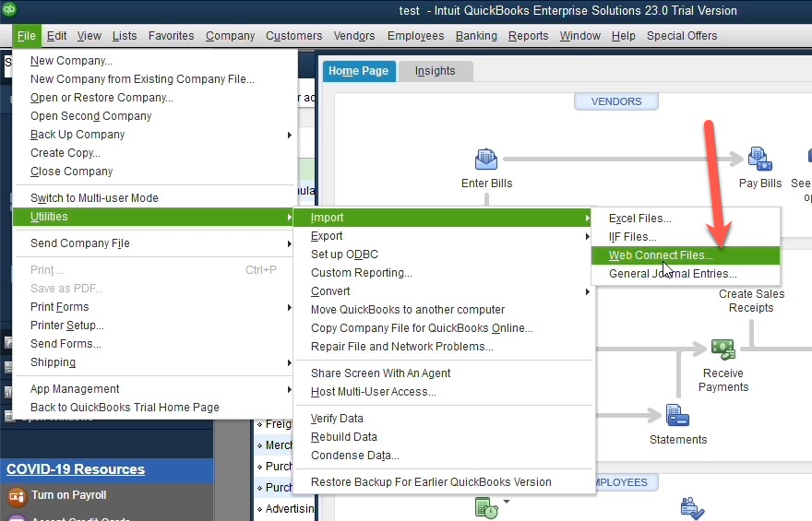Expand the App Management submenu
Image resolution: width=812 pixels, height=521 pixels.
155,389
